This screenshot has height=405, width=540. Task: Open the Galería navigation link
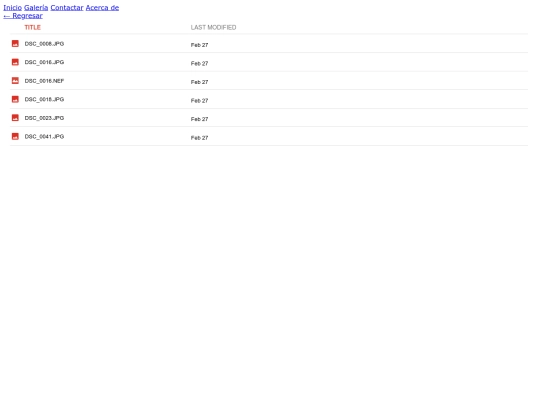click(36, 8)
